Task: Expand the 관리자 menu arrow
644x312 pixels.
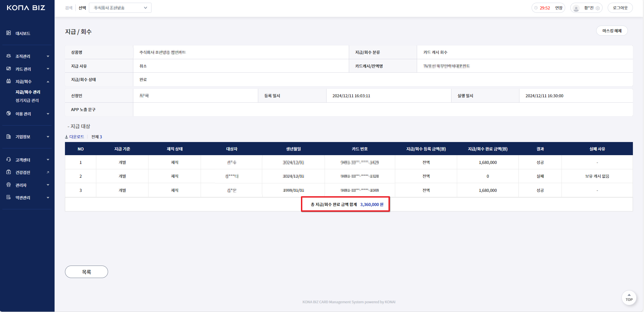Action: pos(48,185)
